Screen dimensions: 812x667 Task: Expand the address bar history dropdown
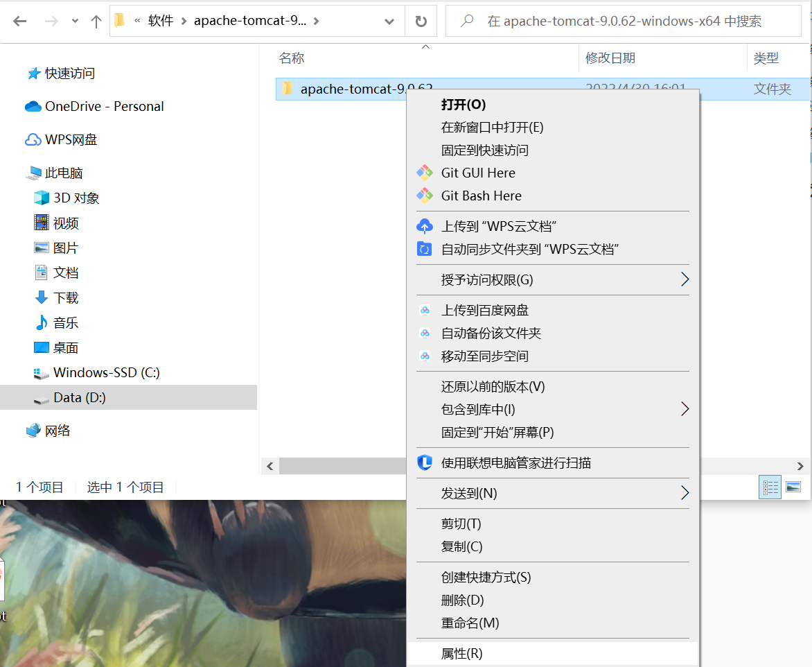click(389, 21)
